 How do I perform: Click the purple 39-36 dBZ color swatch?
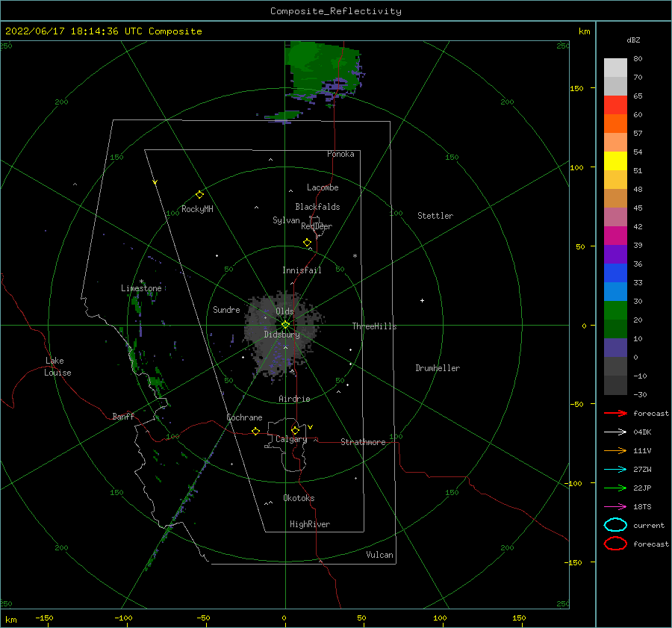(x=615, y=255)
